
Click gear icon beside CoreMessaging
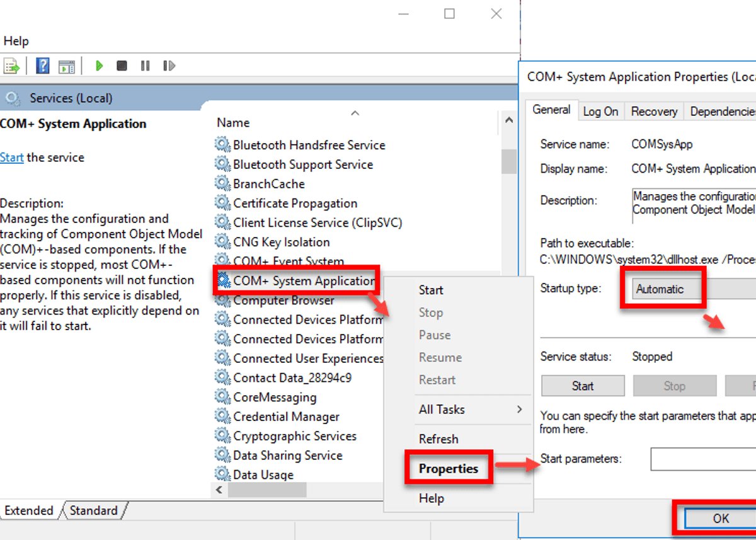pyautogui.click(x=223, y=398)
